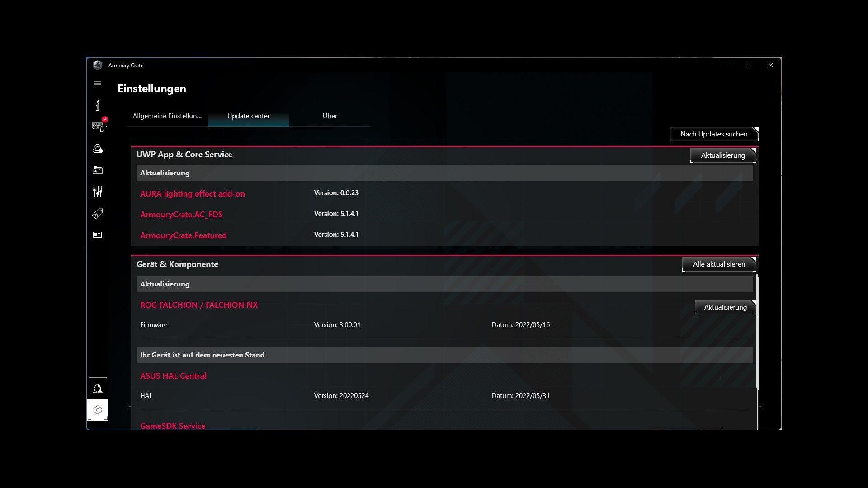Open the User Center profile icon
Image resolution: width=868 pixels, height=488 pixels.
[98, 389]
